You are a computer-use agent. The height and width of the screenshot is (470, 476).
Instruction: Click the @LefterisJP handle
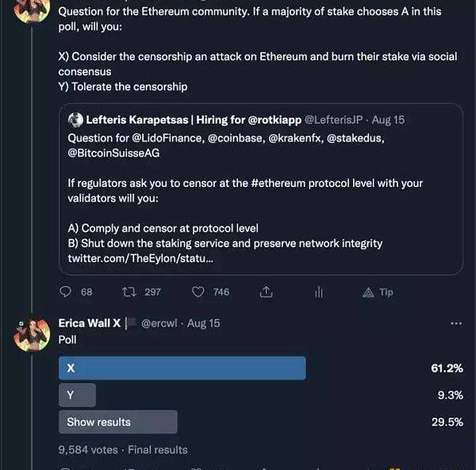coord(334,120)
